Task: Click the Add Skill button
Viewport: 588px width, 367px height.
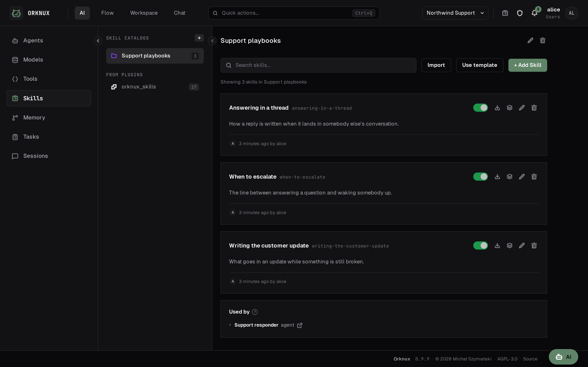Action: tap(528, 65)
